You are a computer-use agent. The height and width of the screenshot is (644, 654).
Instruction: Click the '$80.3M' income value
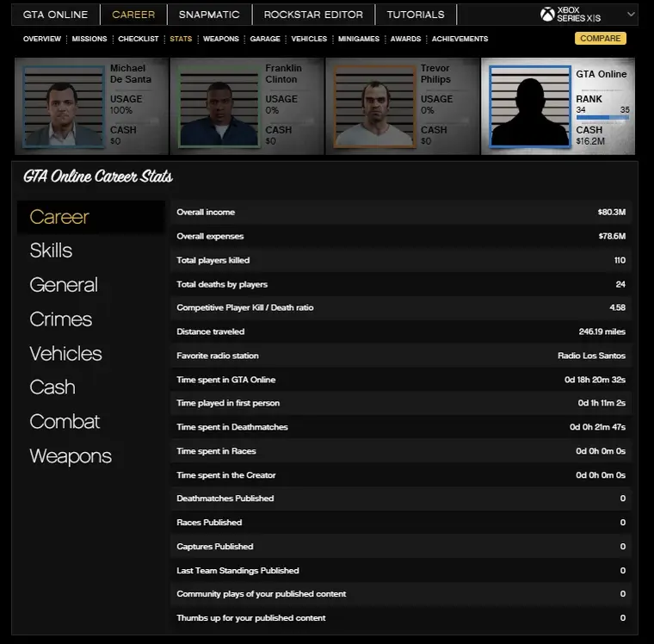(x=612, y=212)
